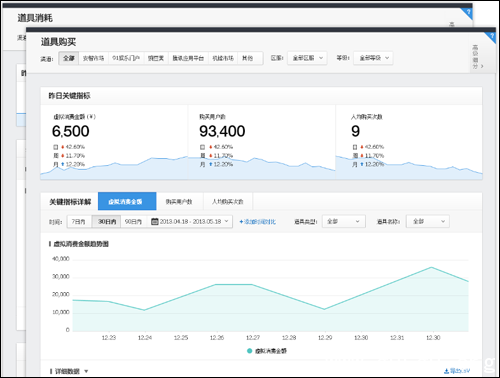Choose the 7日内 time range
The height and width of the screenshot is (378, 500).
(x=79, y=222)
